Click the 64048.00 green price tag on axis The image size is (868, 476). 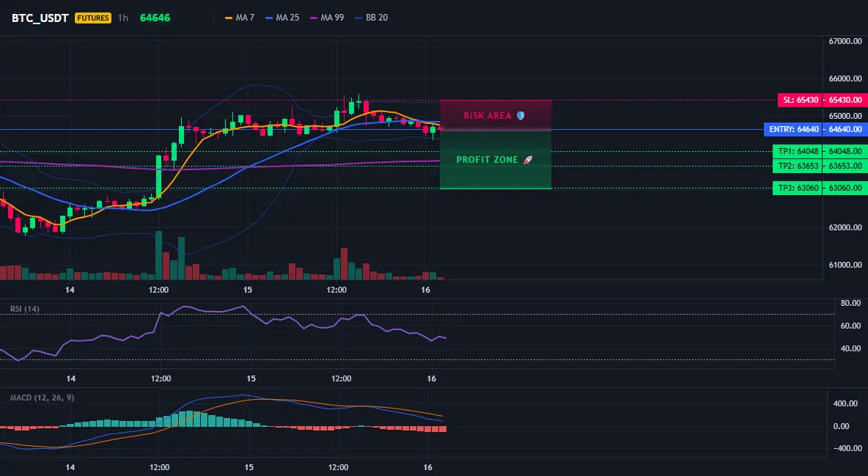[845, 151]
